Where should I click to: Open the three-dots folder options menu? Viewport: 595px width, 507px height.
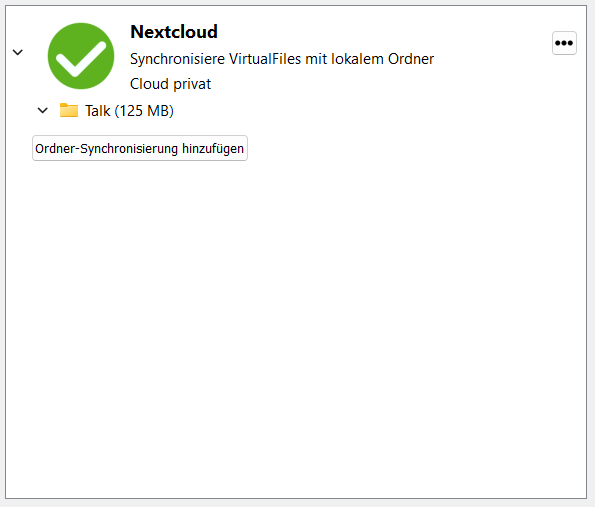[x=564, y=43]
